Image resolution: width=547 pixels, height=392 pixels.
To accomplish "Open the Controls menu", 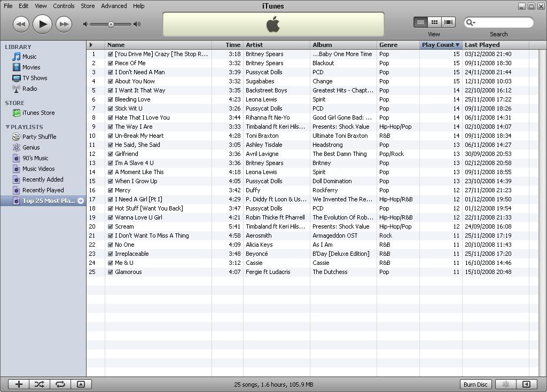I will coord(64,6).
